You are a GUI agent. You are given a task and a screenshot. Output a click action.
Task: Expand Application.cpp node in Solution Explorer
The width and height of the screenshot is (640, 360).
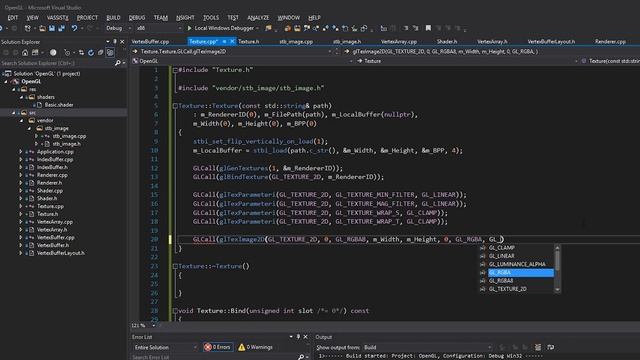21,151
